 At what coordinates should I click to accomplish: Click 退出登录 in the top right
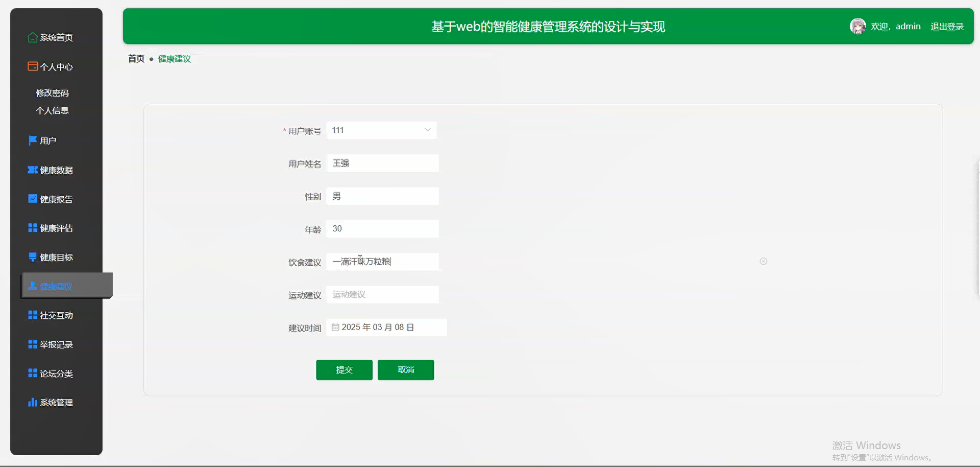point(947,26)
